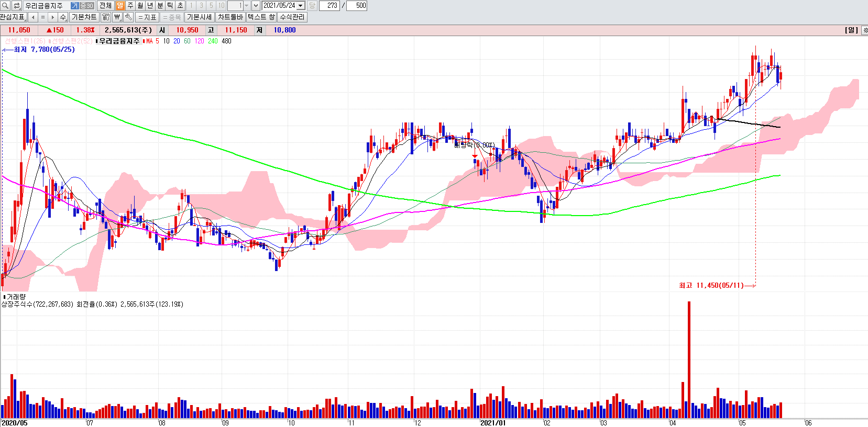
Task: Toggle the 초 second period
Action: click(x=180, y=5)
